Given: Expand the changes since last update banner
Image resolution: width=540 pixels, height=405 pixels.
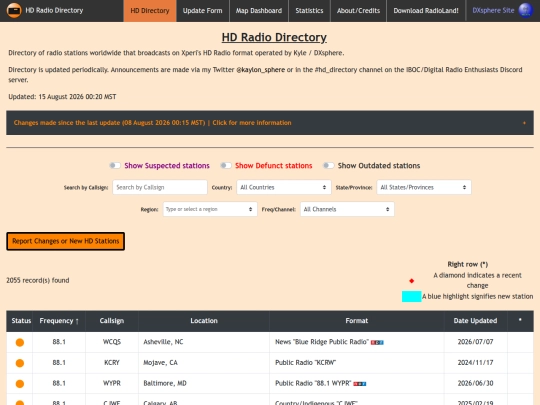Looking at the screenshot, I should tap(270, 123).
